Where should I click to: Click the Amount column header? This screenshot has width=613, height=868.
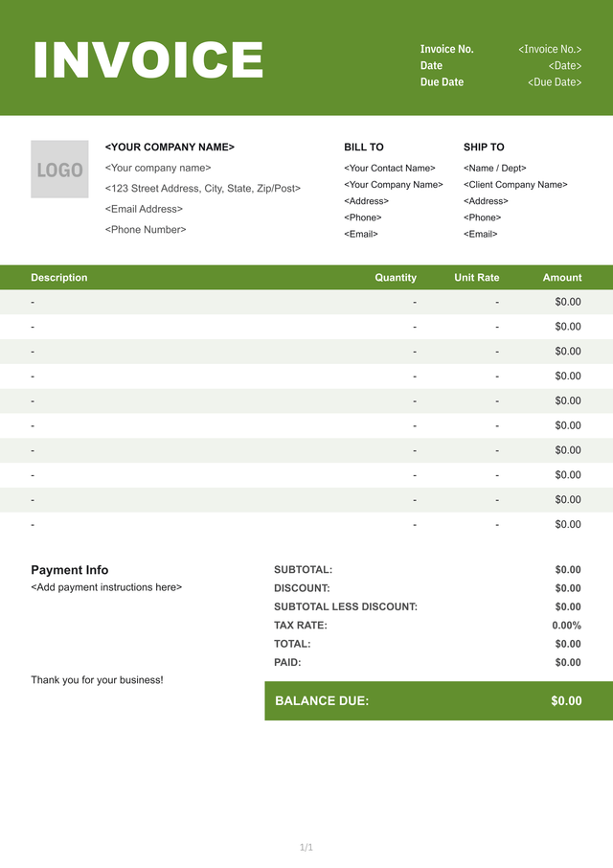[x=562, y=278]
